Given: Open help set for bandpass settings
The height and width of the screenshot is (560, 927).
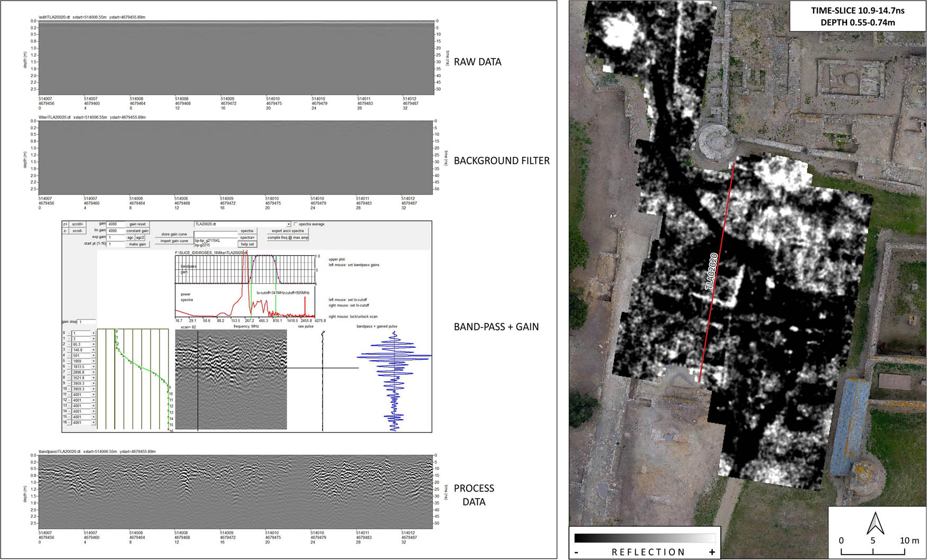Looking at the screenshot, I should 248,245.
